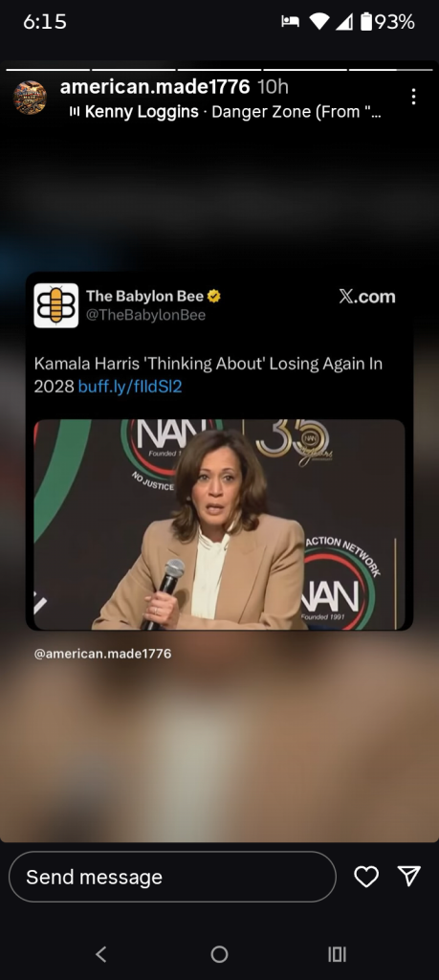439x980 pixels.
Task: Tap the Wi-Fi status icon
Action: [x=319, y=22]
